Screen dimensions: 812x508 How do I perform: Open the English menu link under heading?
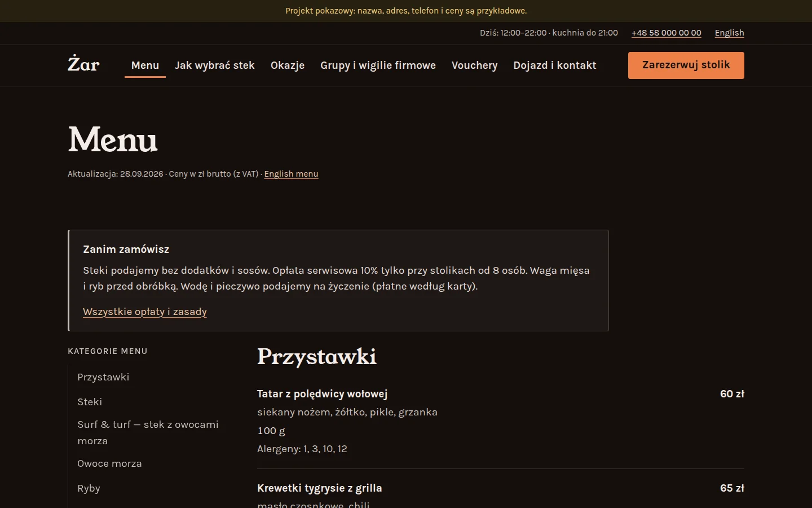tap(291, 174)
